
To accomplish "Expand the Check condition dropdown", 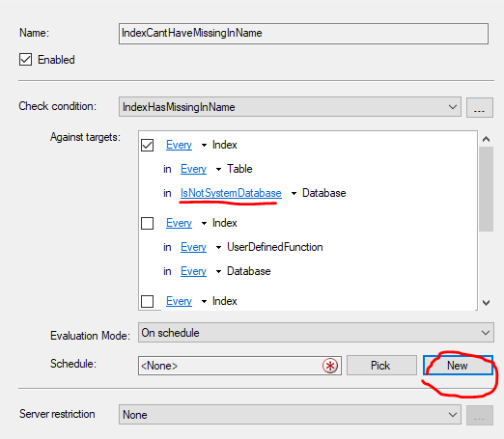I will click(453, 107).
